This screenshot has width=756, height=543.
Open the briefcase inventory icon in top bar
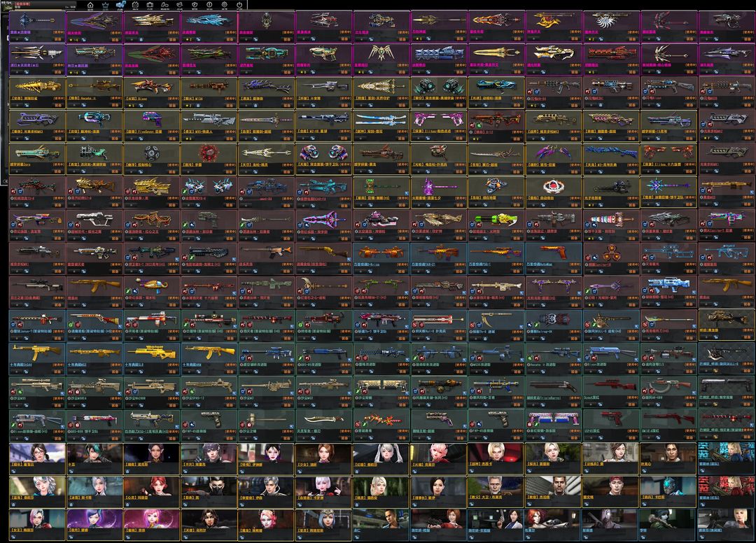pos(150,6)
